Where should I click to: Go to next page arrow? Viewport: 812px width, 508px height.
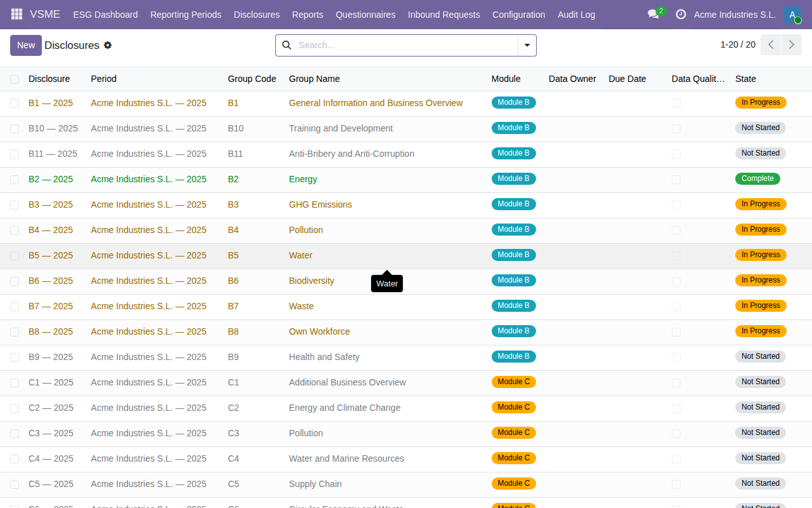pyautogui.click(x=791, y=44)
